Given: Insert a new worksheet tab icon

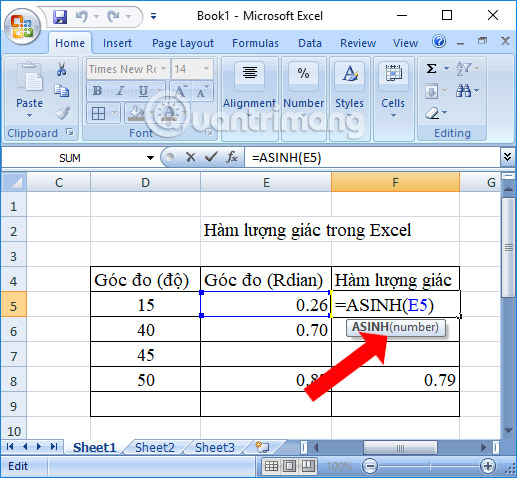Looking at the screenshot, I should 262,447.
